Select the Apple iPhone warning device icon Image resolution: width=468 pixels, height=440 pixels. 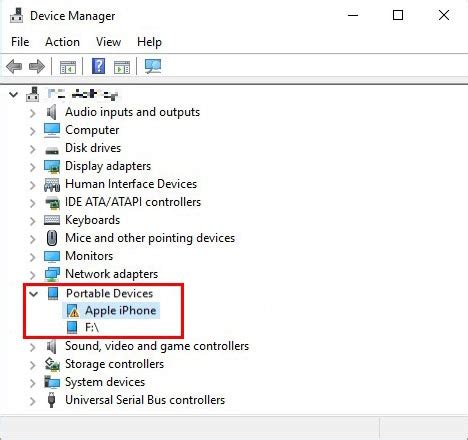pyautogui.click(x=72, y=311)
